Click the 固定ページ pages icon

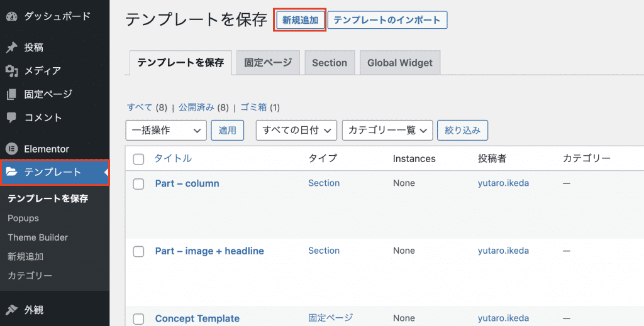[11, 94]
